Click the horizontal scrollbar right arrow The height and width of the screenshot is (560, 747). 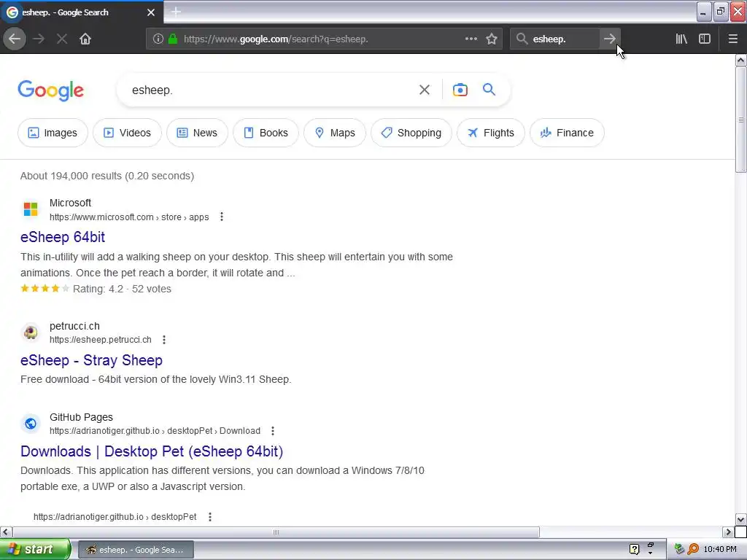click(x=728, y=532)
